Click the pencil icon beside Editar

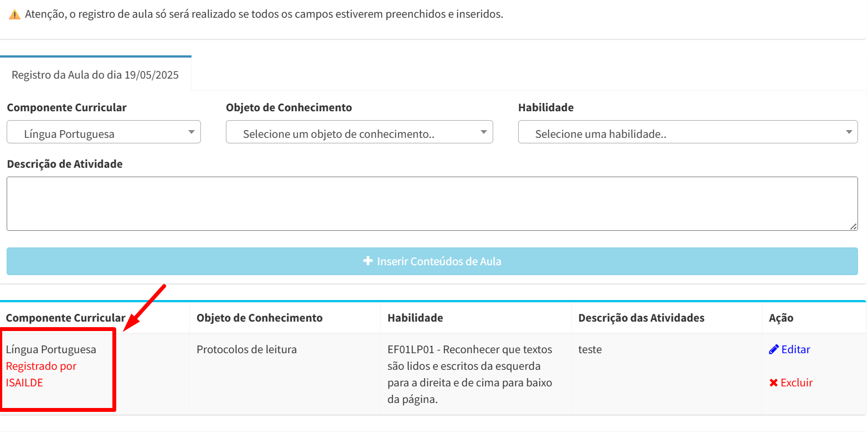[x=774, y=349]
